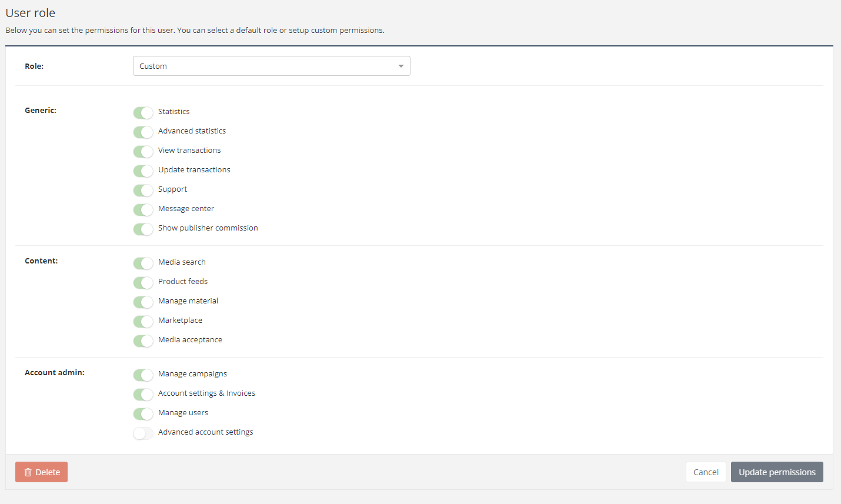Click the Support label text
This screenshot has height=504, width=841.
coord(172,189)
